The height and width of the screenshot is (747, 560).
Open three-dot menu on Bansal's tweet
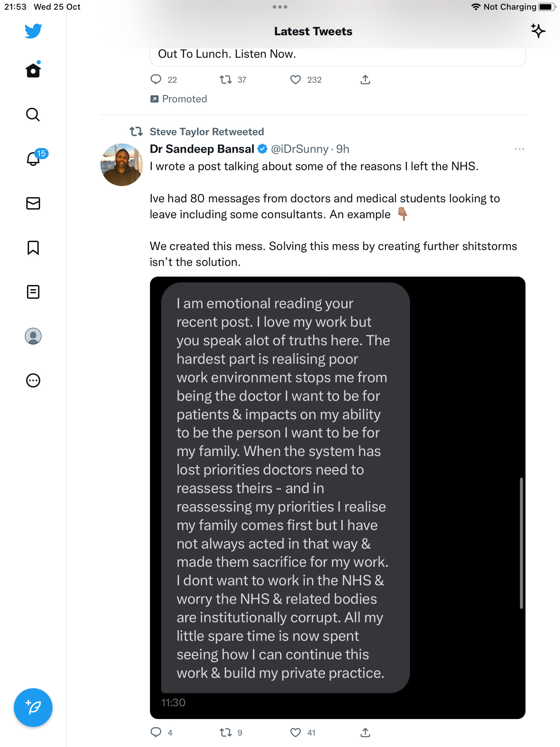(519, 149)
